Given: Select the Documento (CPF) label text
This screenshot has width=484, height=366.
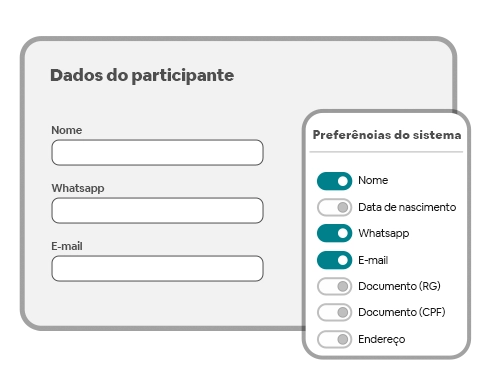Looking at the screenshot, I should pyautogui.click(x=402, y=312).
